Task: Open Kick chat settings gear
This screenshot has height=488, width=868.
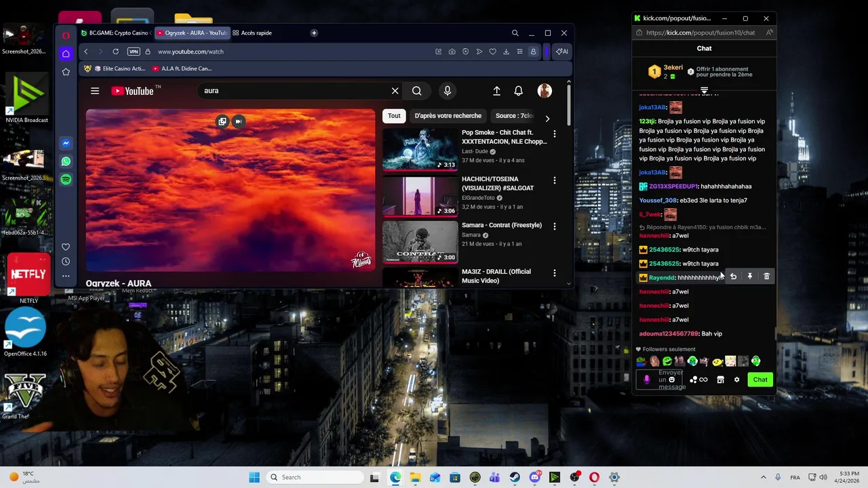Action: coord(736,380)
